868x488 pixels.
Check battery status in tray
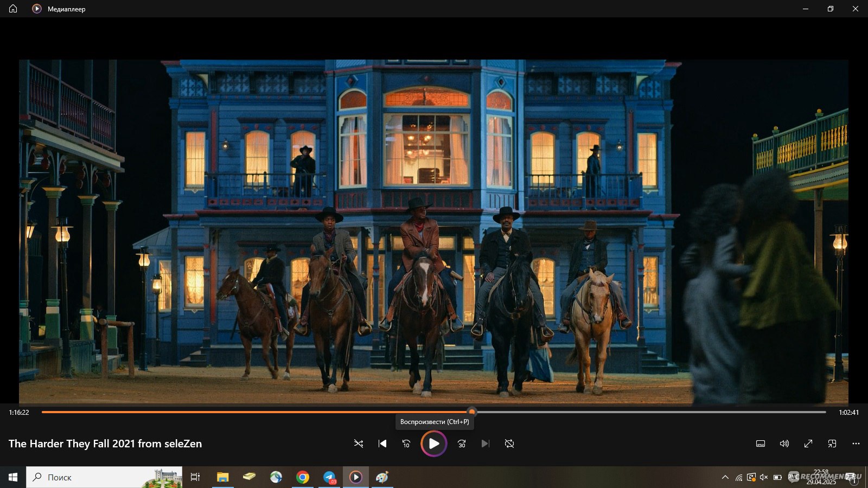[777, 477]
